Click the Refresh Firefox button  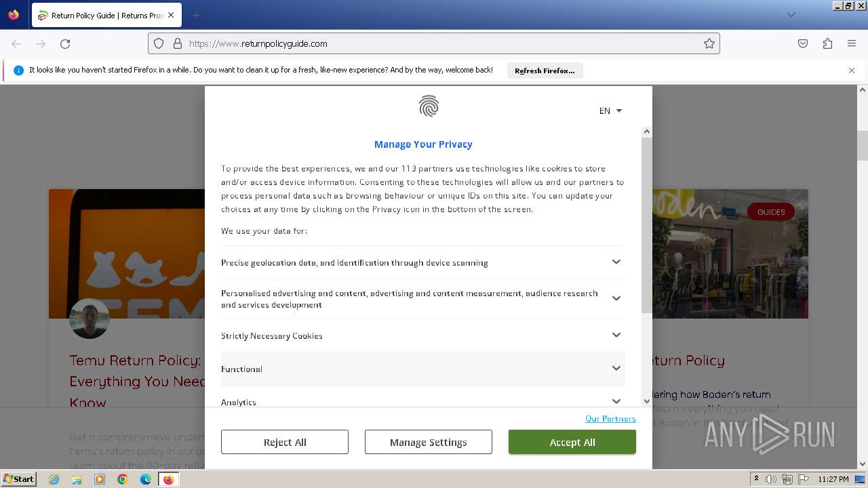(x=545, y=70)
